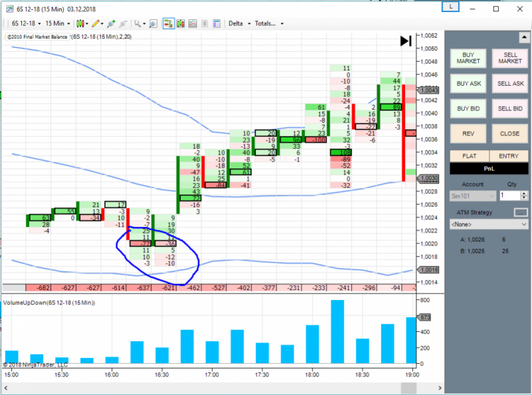Click SELL ASK button
The image size is (532, 395).
tap(510, 84)
